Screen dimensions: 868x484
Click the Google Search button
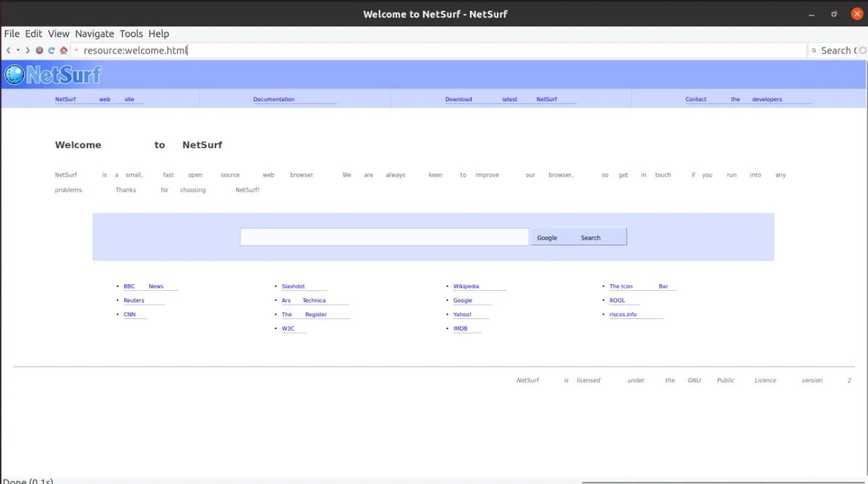[x=579, y=237]
